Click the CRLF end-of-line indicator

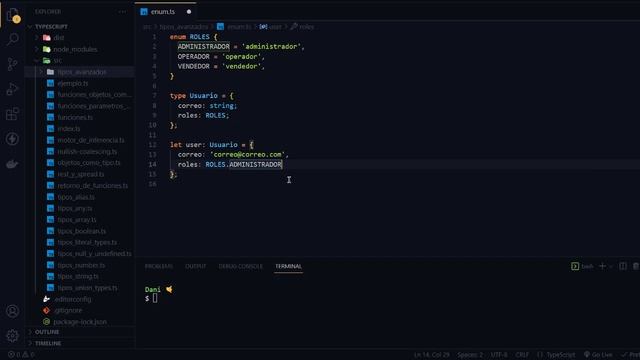point(522,355)
